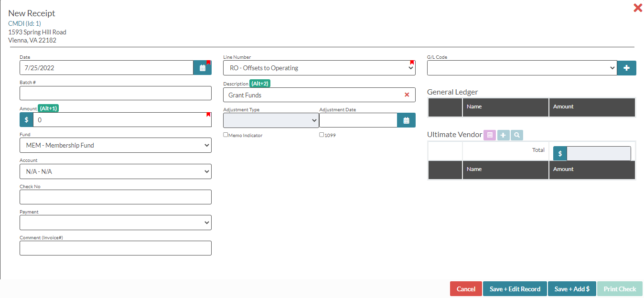Open the Adjustment Type dropdown
This screenshot has width=644, height=298.
271,120
